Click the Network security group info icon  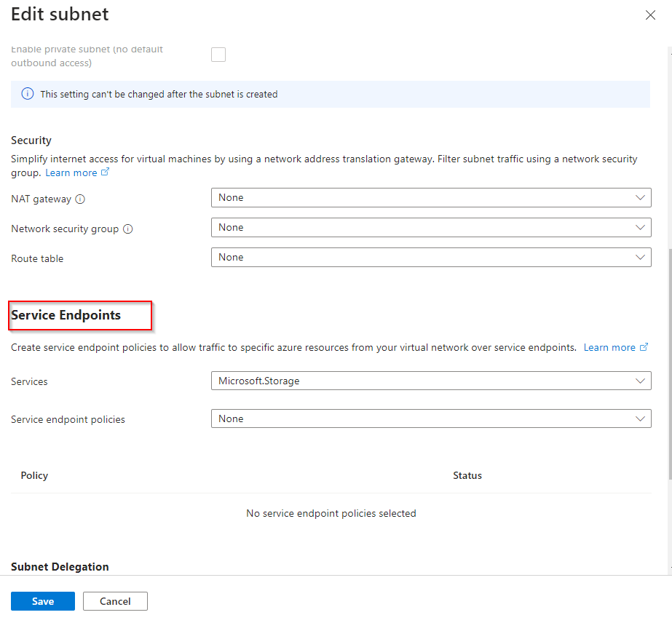128,229
